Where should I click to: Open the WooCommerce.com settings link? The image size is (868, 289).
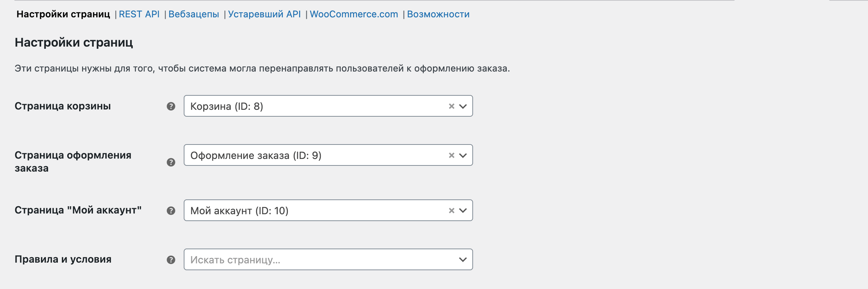(x=354, y=14)
